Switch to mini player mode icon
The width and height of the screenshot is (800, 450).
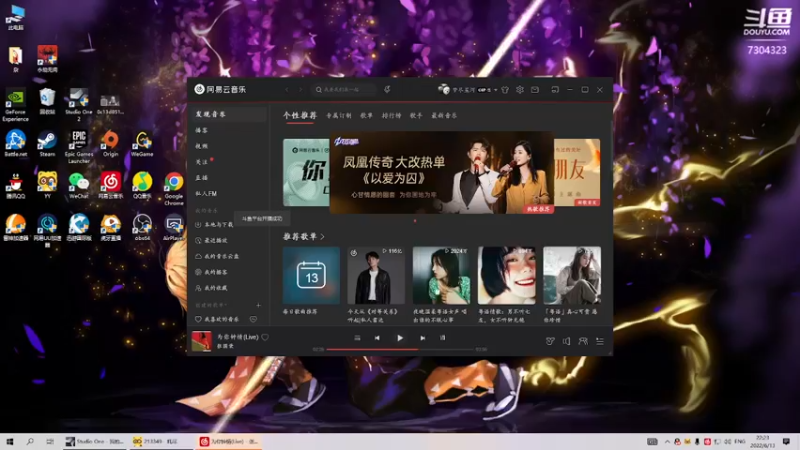pos(555,90)
